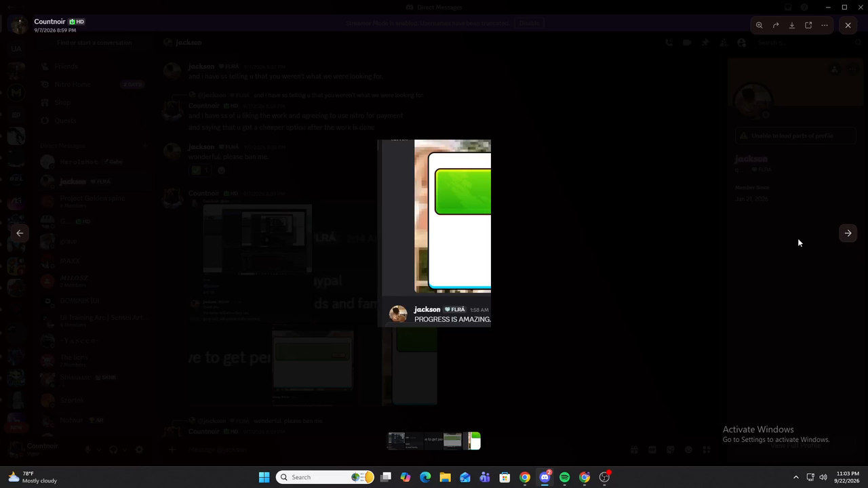Open Spotify from the taskbar
The image size is (868, 488).
[x=564, y=477]
